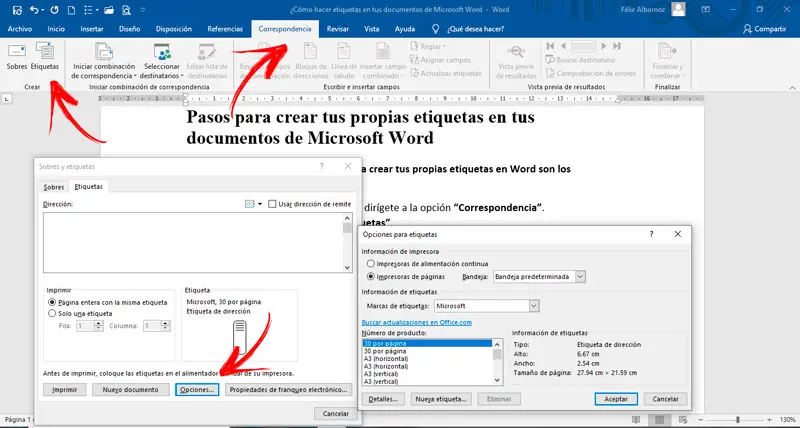Select Impresoras de alimentación continua option
This screenshot has height=428, width=800.
click(371, 264)
